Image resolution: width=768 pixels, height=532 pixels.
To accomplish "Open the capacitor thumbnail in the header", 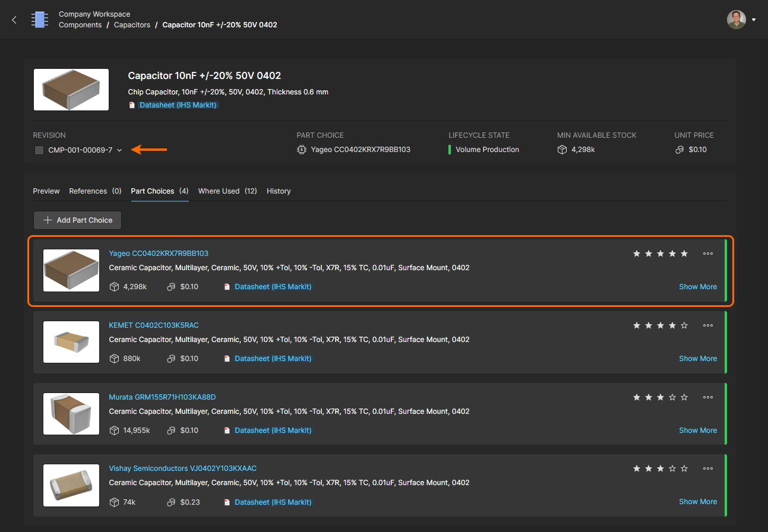I will (71, 90).
